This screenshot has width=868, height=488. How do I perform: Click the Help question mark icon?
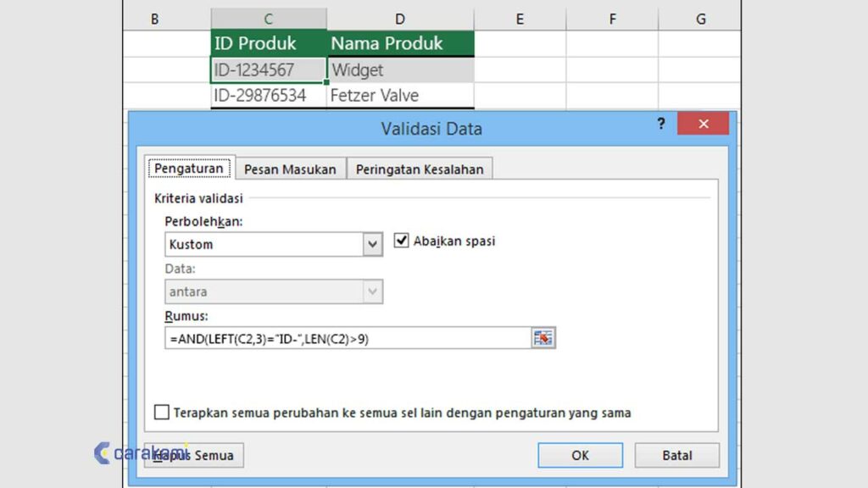coord(660,124)
